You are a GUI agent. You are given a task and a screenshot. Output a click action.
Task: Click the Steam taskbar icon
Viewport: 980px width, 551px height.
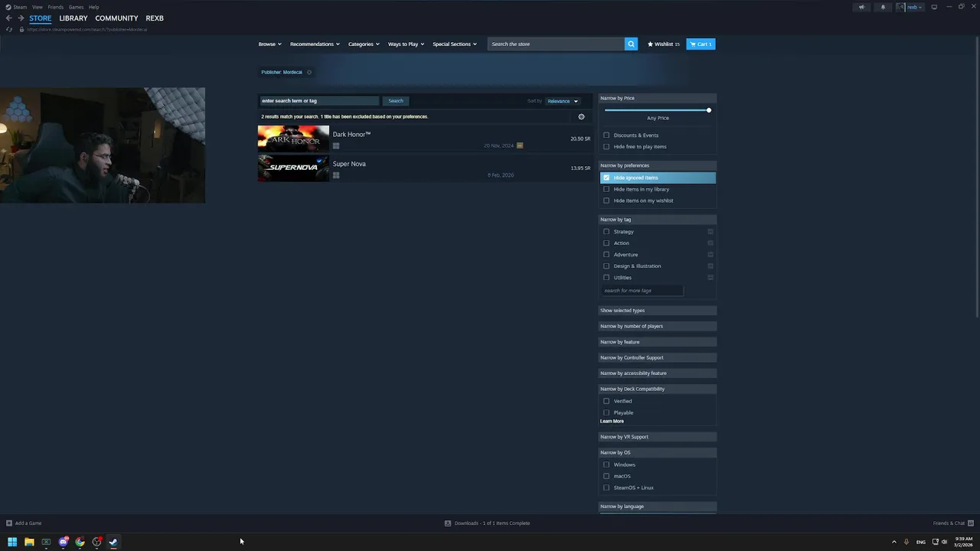[x=113, y=542]
